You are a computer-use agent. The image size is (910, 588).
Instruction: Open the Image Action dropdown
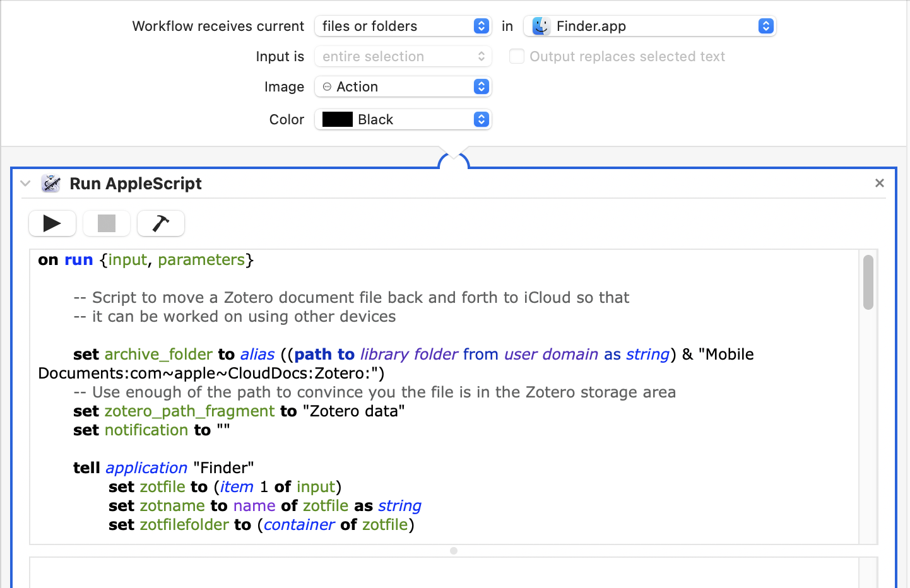pos(403,86)
